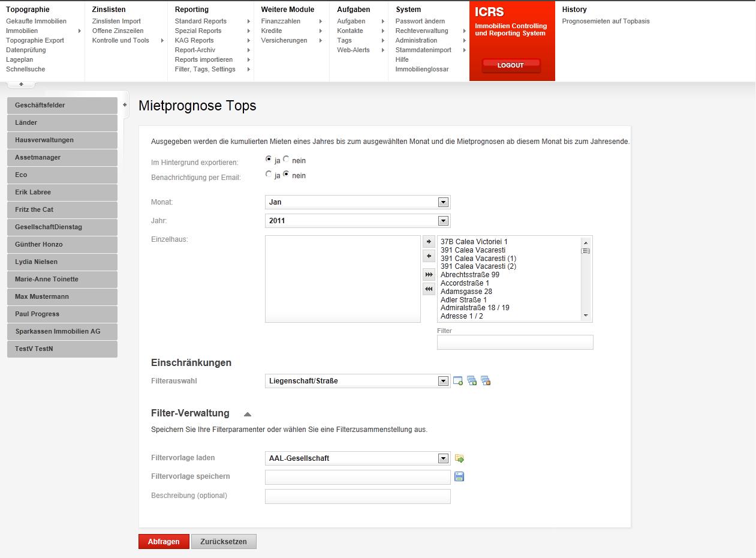
Task: Select Accordstraße 1 in list
Action: tap(465, 283)
